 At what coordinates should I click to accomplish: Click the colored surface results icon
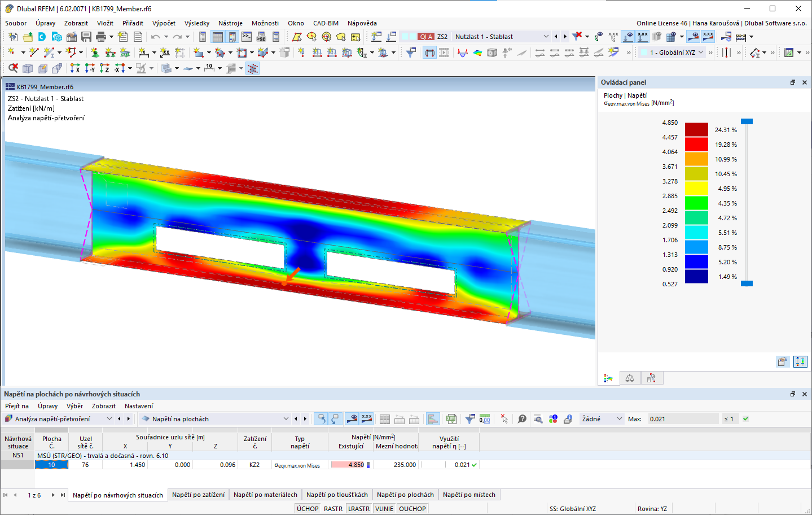pos(477,53)
